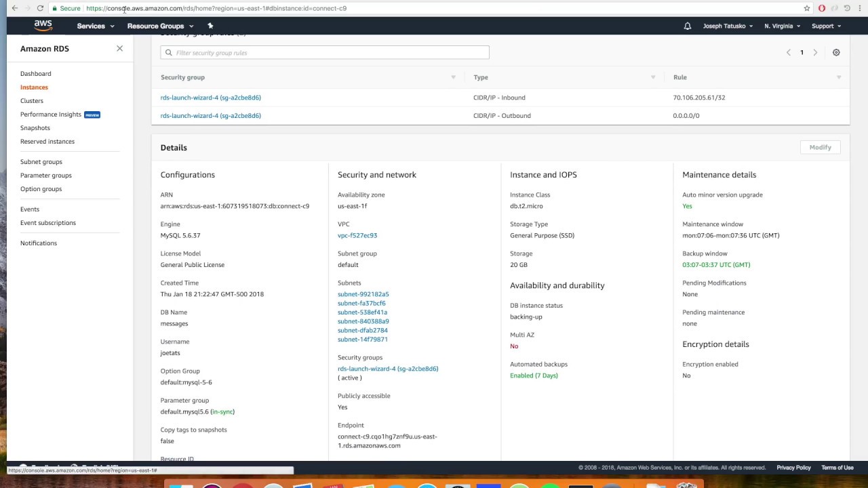Open Dashboard in the RDS sidebar
The image size is (868, 488).
click(x=35, y=73)
